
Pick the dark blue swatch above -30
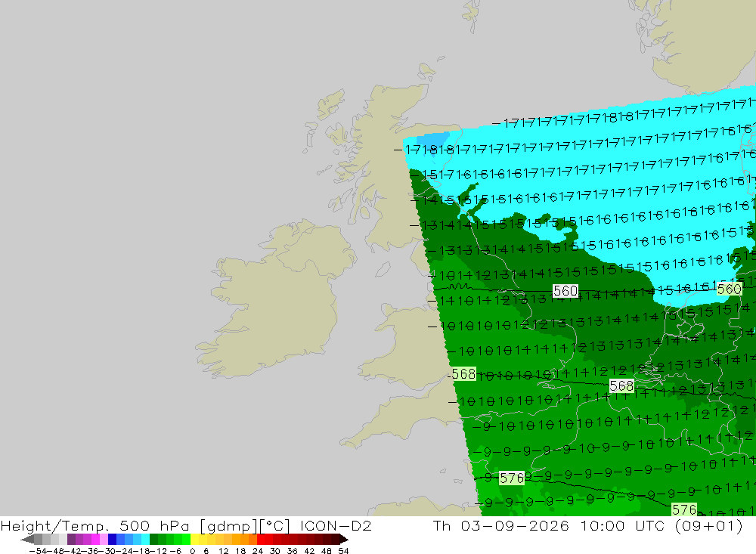[113, 539]
